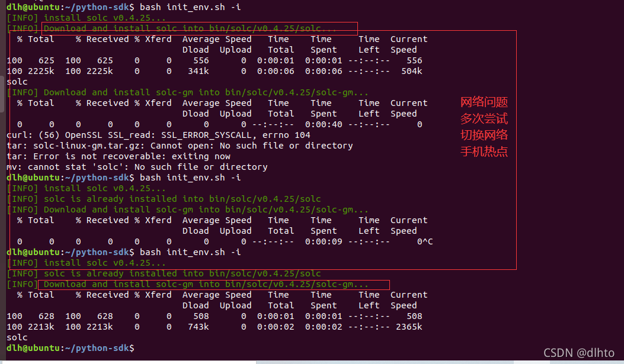The width and height of the screenshot is (624, 364).
Task: Select the 0:00:40 time spent value
Action: point(324,124)
